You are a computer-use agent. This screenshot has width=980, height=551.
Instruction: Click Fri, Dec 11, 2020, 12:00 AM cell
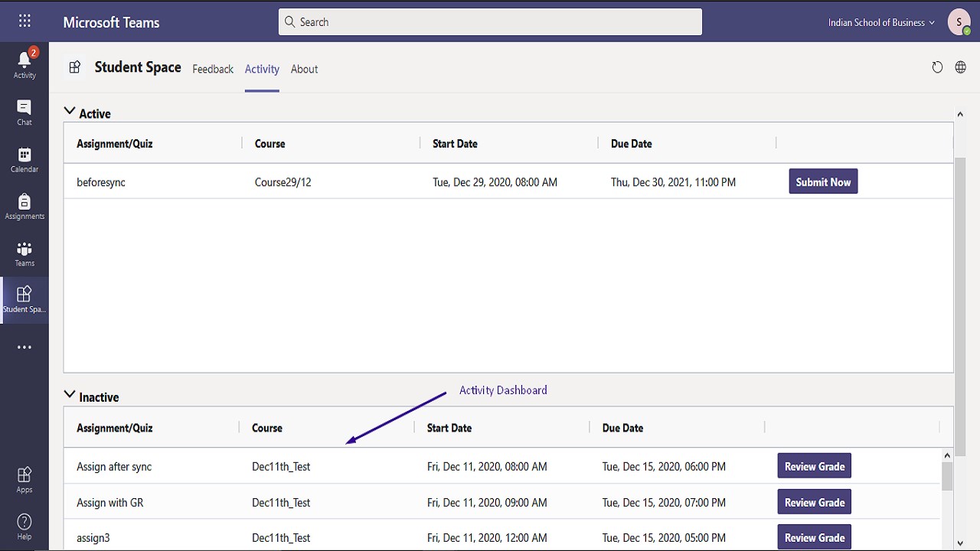487,538
